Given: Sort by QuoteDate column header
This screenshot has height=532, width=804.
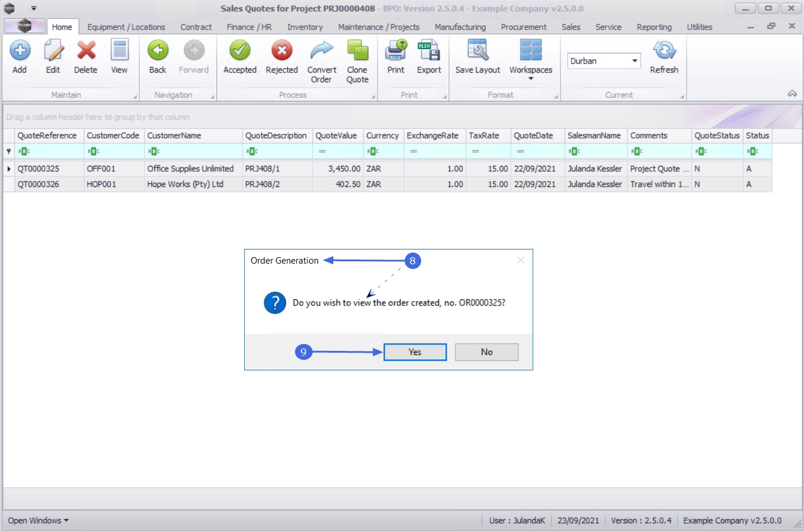Looking at the screenshot, I should [x=537, y=136].
